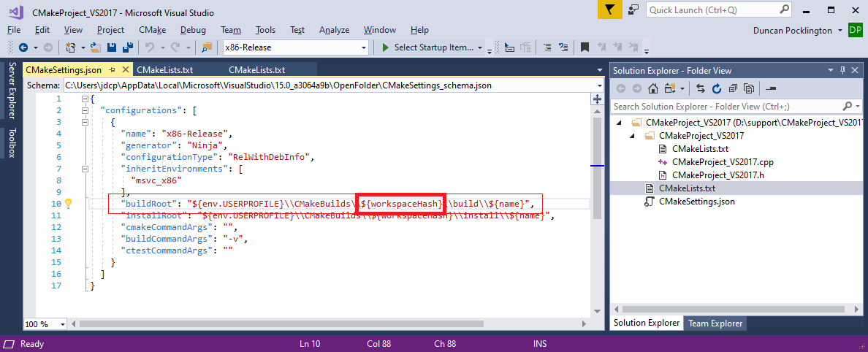This screenshot has width=868, height=352.
Task: Collapse the inheritEnvironments array on line 7
Action: tap(85, 168)
